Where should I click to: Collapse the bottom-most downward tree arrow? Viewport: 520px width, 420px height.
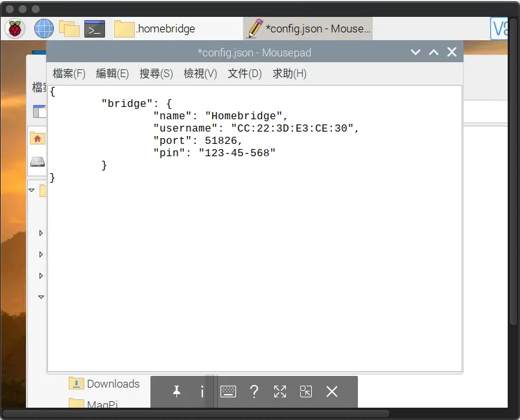(x=41, y=297)
